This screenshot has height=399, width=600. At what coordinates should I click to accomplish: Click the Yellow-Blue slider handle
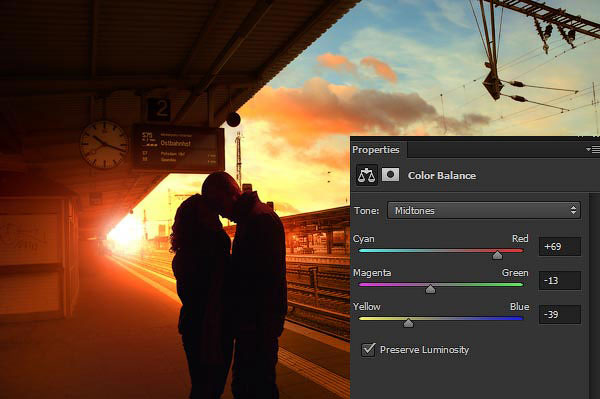408,323
